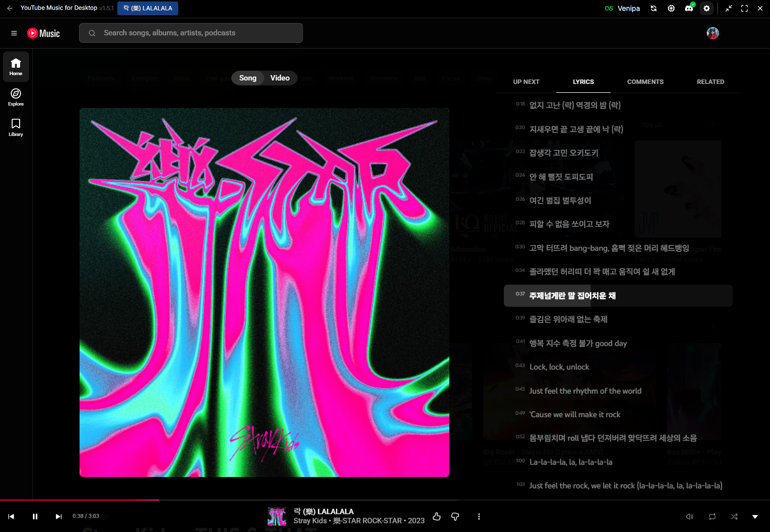Switch to Video mode

(x=280, y=78)
